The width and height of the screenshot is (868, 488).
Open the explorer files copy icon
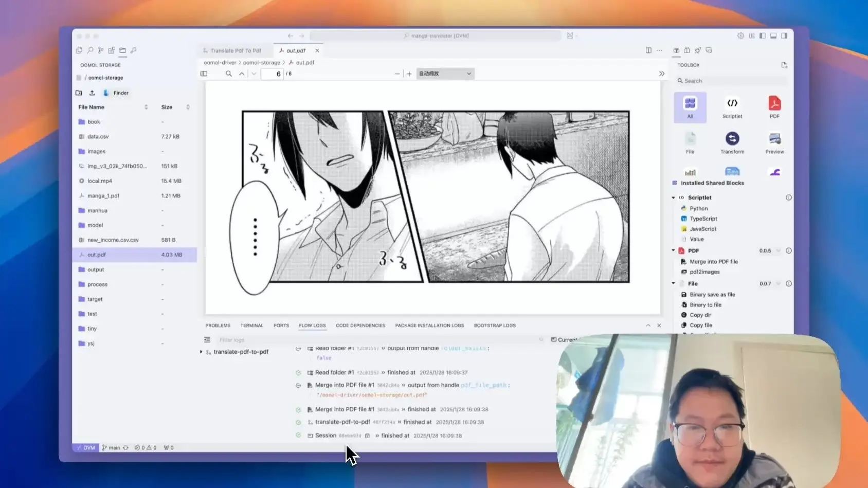79,50
